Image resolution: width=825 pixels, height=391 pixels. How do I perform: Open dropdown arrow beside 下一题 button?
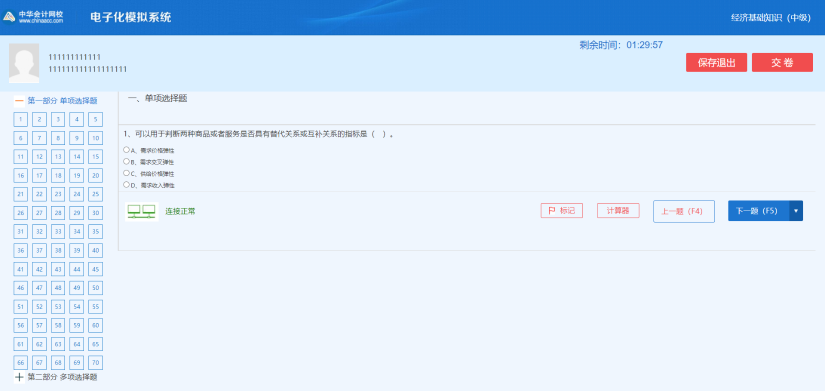[x=796, y=210]
